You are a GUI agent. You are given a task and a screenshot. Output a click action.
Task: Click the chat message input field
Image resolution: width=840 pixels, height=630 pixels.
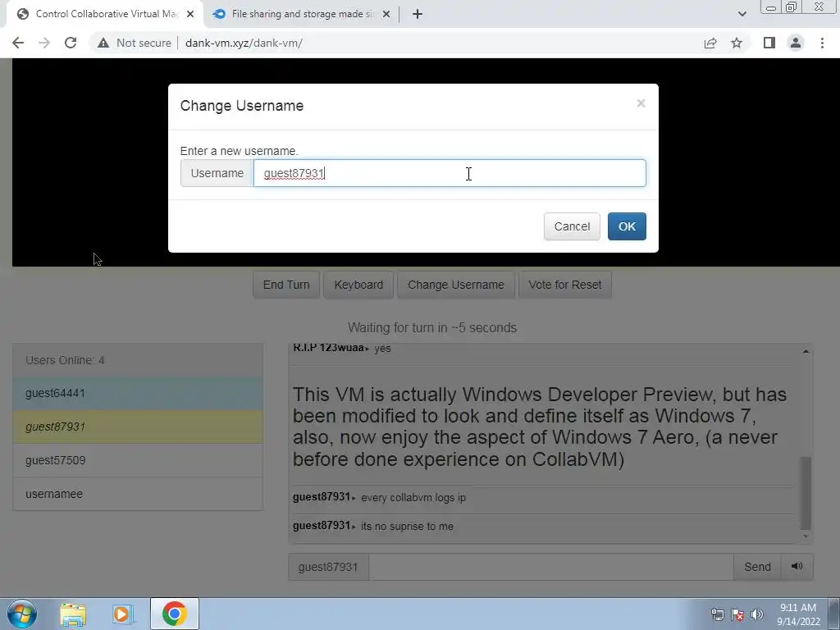tap(550, 567)
